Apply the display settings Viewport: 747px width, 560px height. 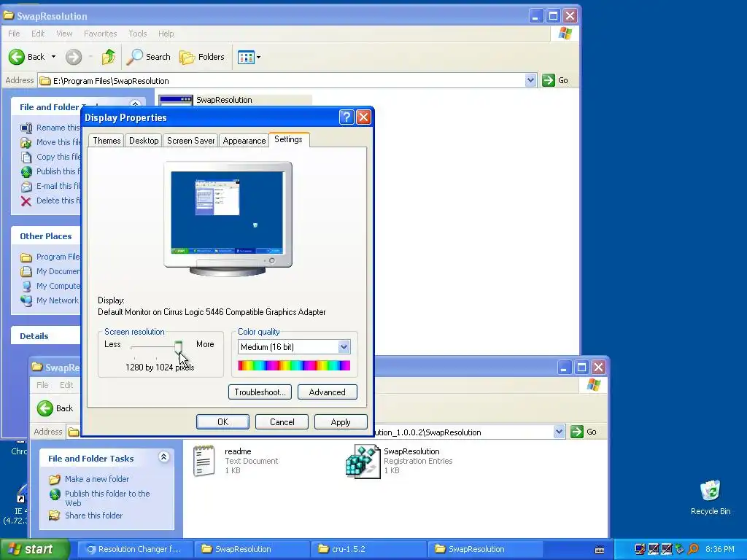(341, 422)
